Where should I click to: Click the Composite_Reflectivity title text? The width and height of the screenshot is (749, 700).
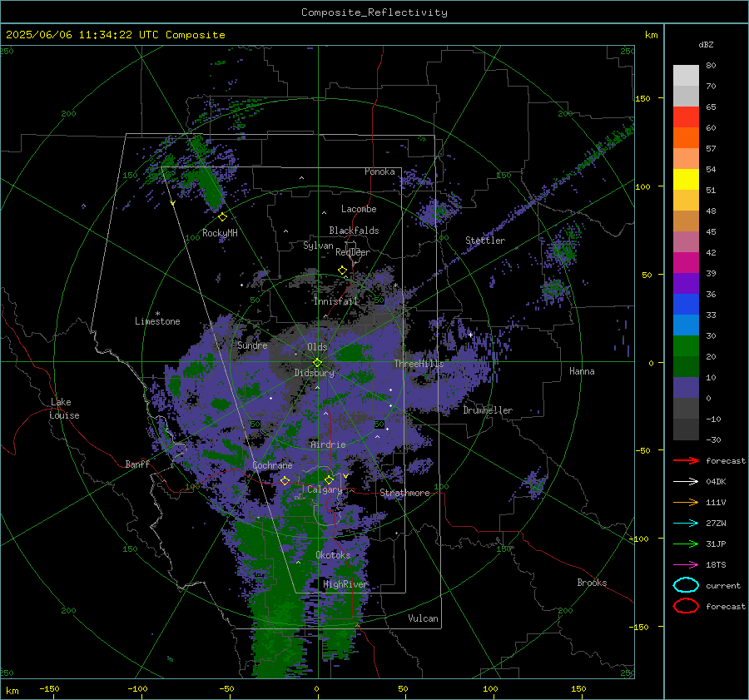point(374,12)
